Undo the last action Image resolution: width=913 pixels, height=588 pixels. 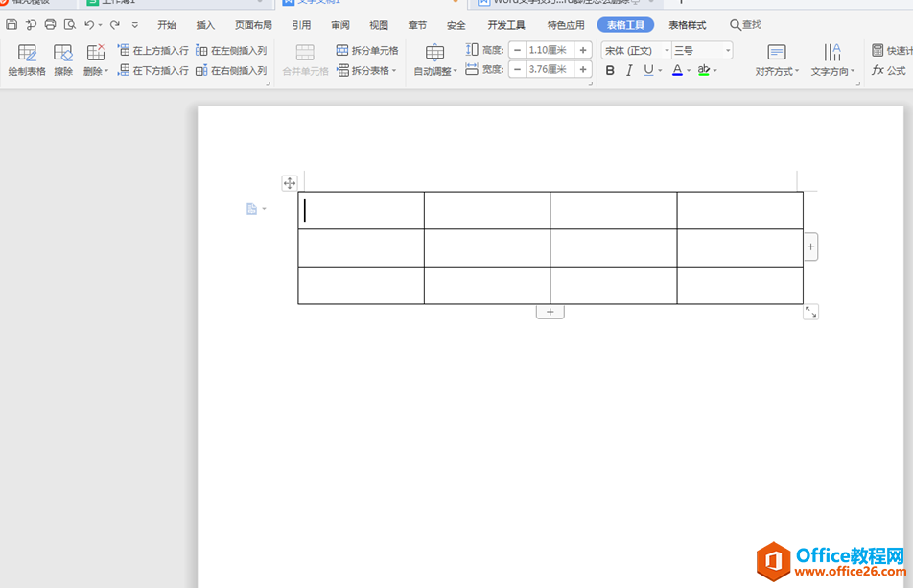point(89,24)
